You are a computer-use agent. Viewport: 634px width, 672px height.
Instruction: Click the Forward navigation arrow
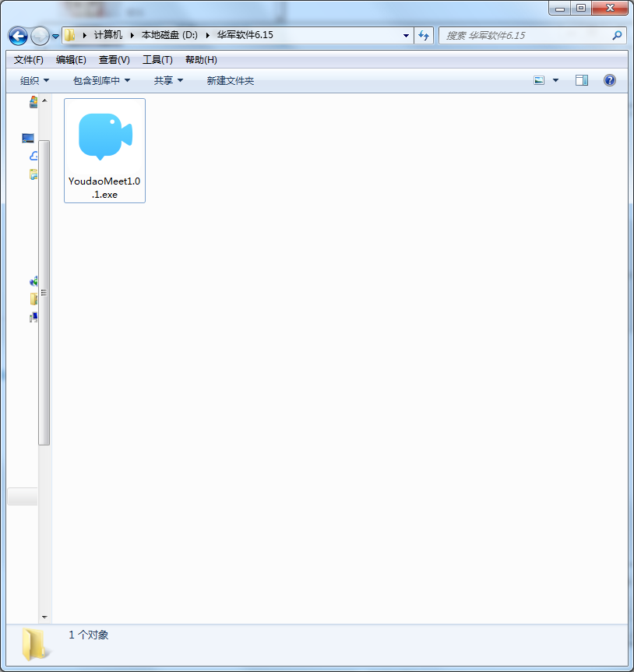click(x=40, y=36)
